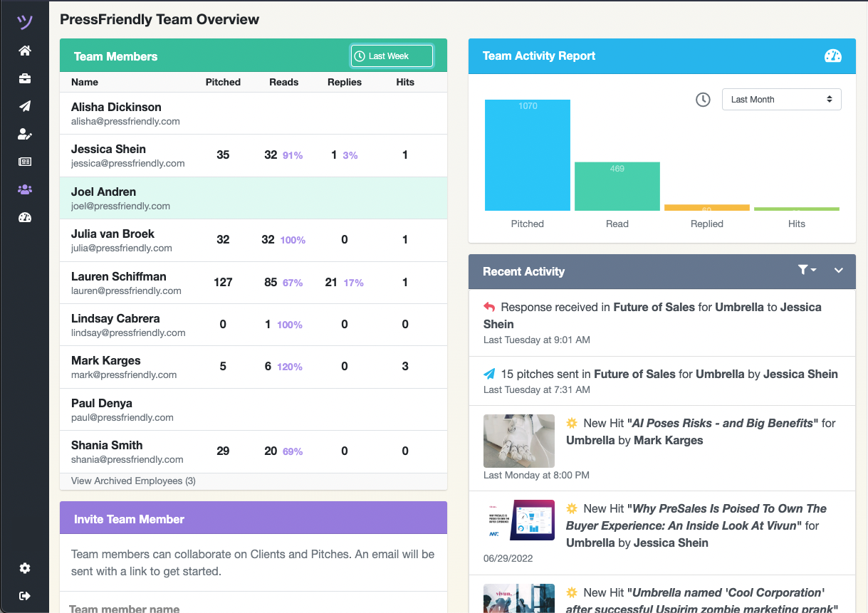Open the dashboard gauge icon in sidebar
The width and height of the screenshot is (868, 613).
(24, 217)
